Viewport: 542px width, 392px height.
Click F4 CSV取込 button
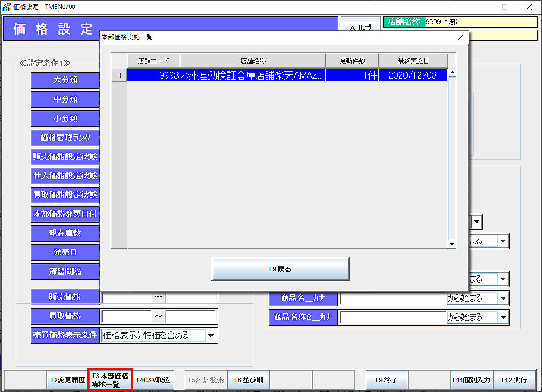point(153,380)
